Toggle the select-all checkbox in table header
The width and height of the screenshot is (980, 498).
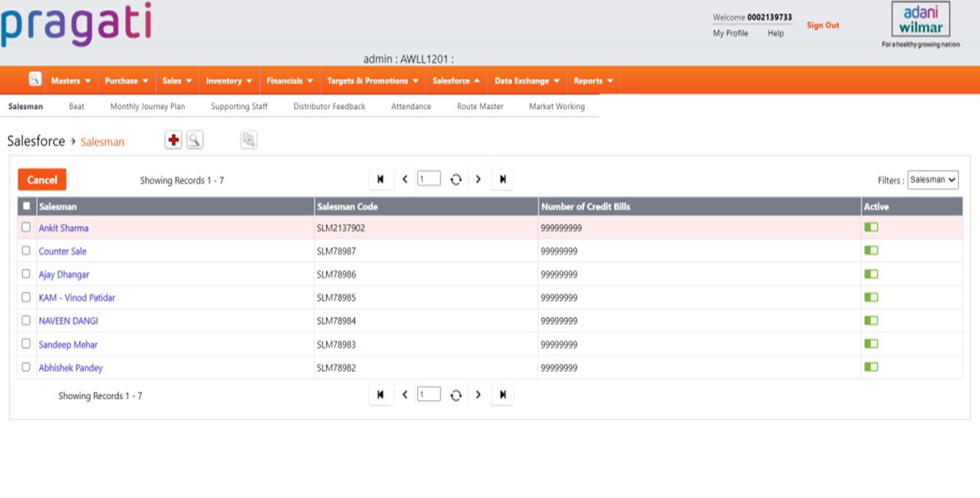26,206
